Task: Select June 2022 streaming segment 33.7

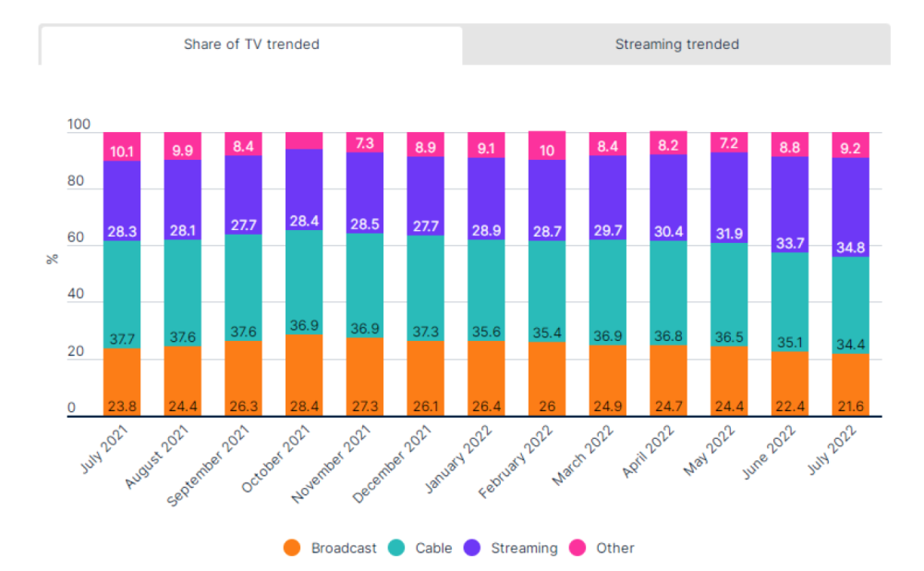Action: coord(790,204)
